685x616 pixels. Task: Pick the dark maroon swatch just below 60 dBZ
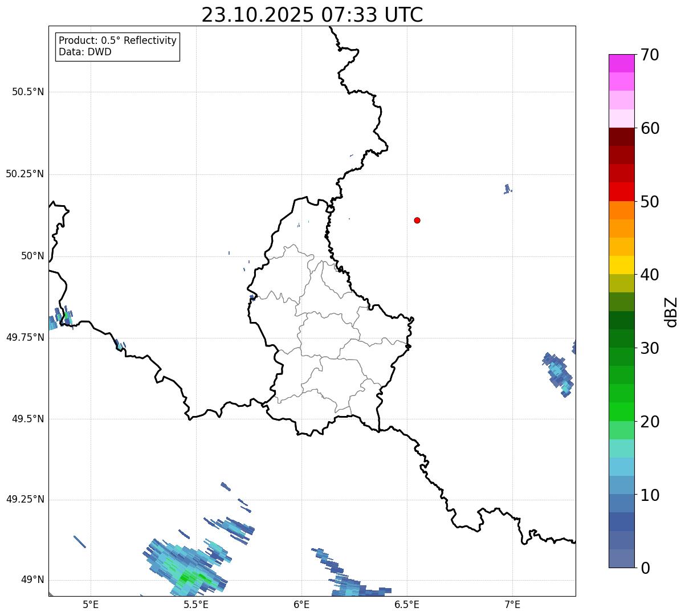(622, 137)
